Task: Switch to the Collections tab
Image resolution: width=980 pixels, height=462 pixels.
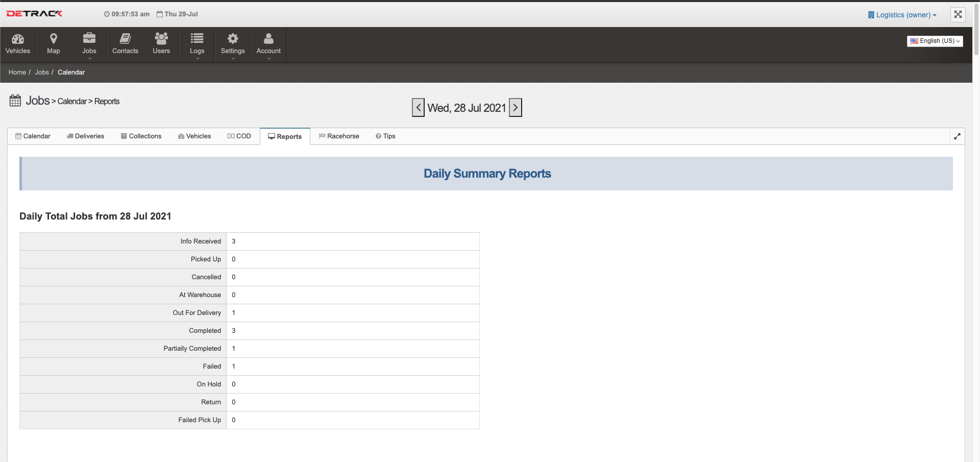Action: tap(141, 136)
